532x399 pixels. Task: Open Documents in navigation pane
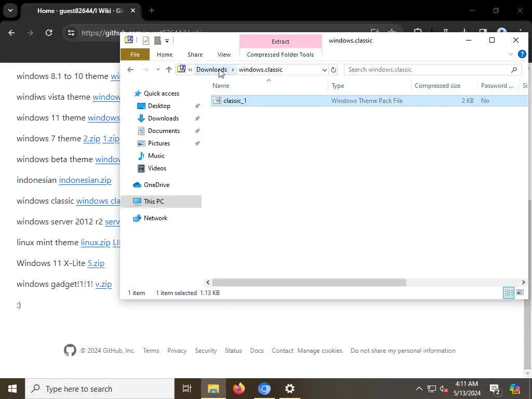point(164,130)
